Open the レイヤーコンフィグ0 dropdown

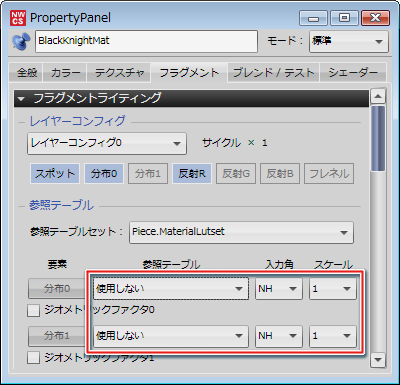click(x=107, y=143)
